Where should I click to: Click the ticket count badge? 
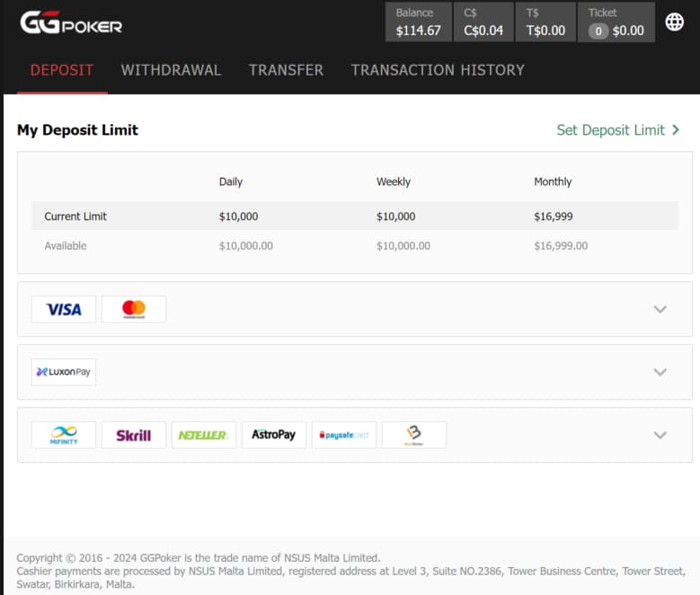598,31
